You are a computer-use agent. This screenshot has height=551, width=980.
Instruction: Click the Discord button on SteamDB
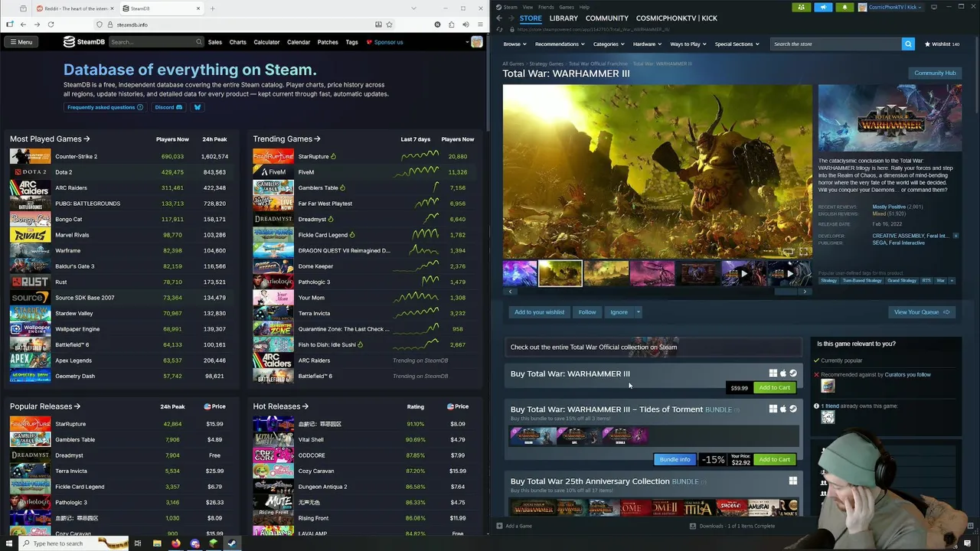(168, 107)
